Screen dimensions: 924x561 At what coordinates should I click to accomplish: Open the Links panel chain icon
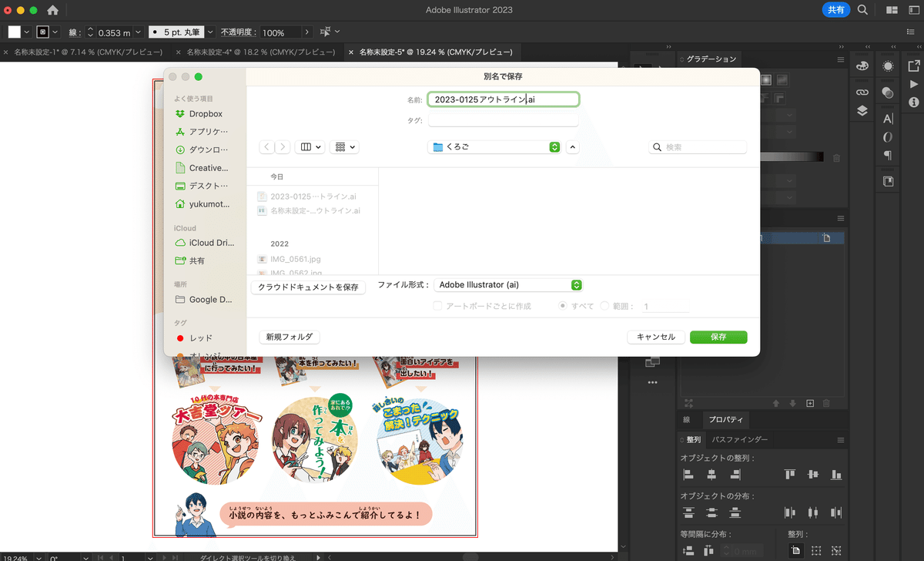point(862,92)
